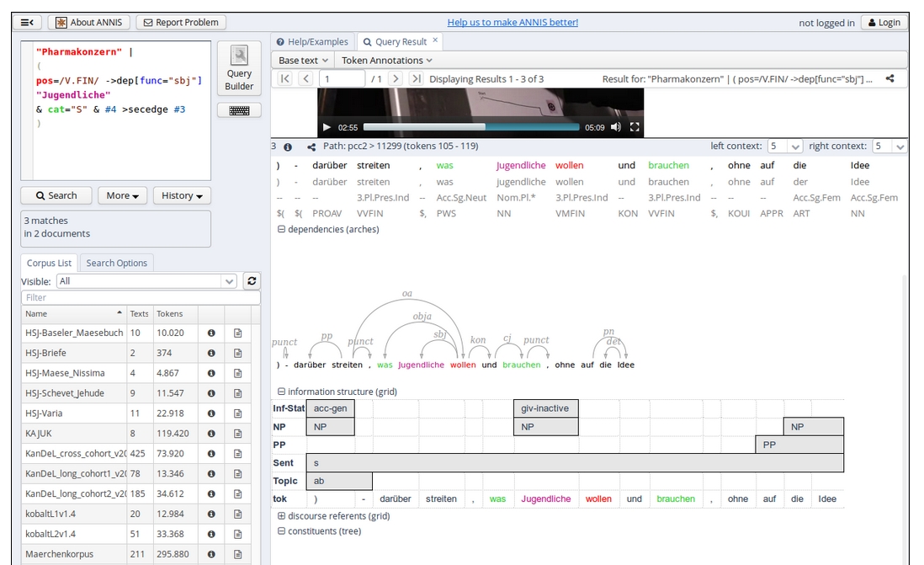This screenshot has height=565, width=924.
Task: Open the virtual keyboard button
Action: 239,110
